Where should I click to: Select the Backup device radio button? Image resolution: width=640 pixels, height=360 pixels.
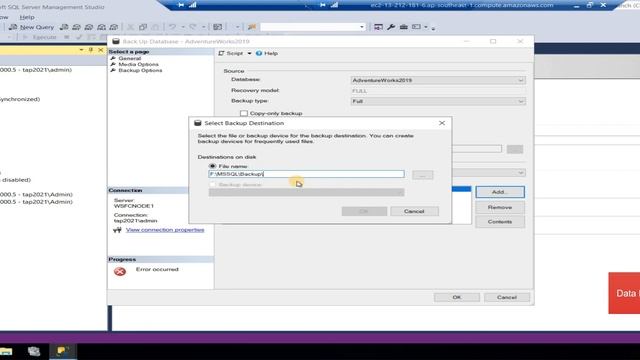pyautogui.click(x=212, y=184)
